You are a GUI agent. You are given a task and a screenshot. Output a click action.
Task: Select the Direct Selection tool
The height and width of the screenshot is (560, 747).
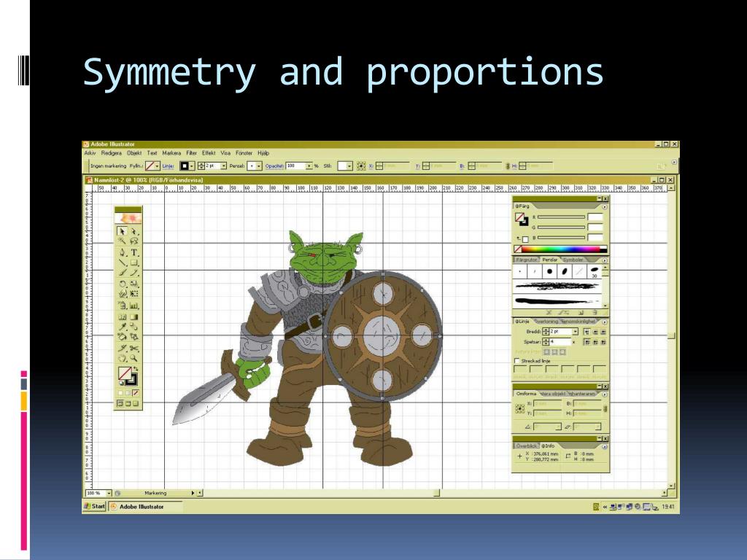click(x=134, y=231)
